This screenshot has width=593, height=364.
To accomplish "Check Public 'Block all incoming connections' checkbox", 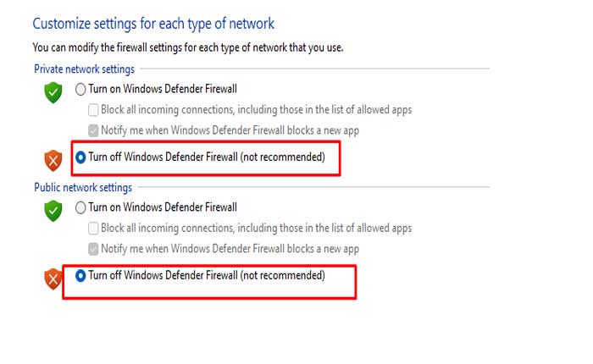I will click(93, 228).
